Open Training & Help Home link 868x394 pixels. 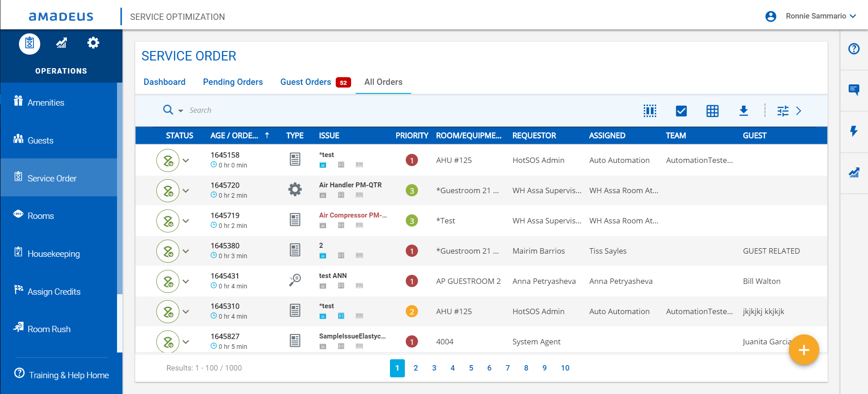[x=62, y=375]
